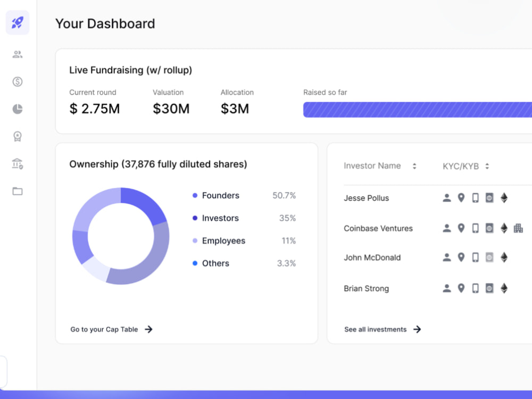Viewport: 532px width, 399px height.
Task: Open the folder icon in sidebar
Action: click(18, 191)
